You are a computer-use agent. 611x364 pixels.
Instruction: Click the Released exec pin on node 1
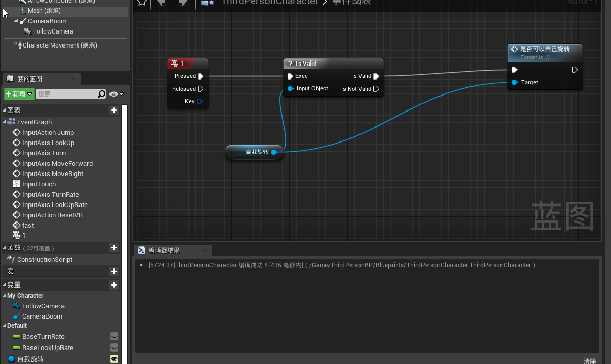pos(201,89)
